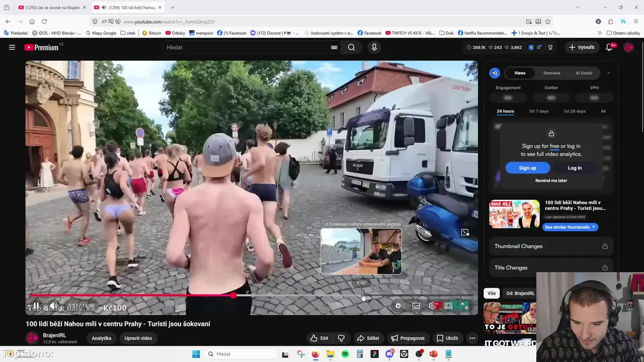Click the YouTube search magnifier button
The image size is (644, 362).
point(351,47)
